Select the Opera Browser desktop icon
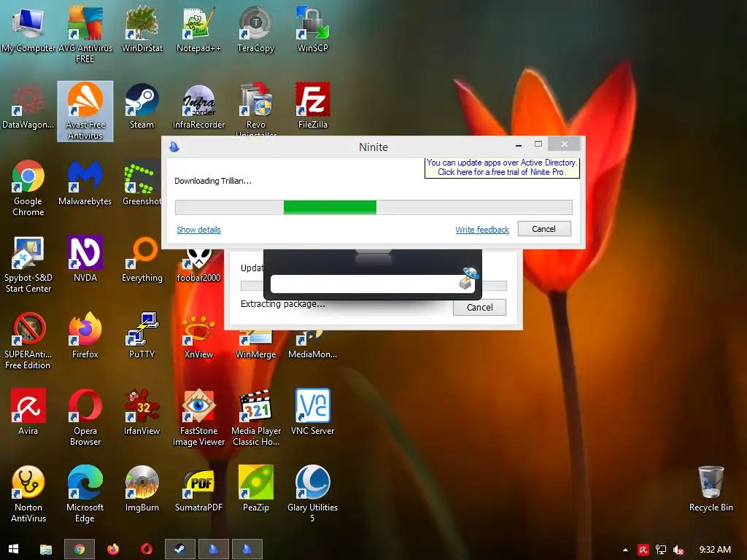The image size is (747, 560). pos(85,418)
